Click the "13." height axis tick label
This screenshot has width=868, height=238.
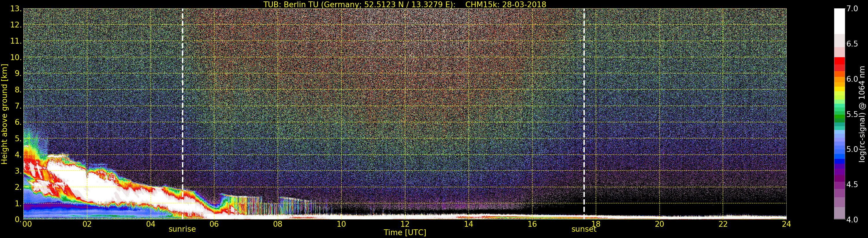[16, 9]
